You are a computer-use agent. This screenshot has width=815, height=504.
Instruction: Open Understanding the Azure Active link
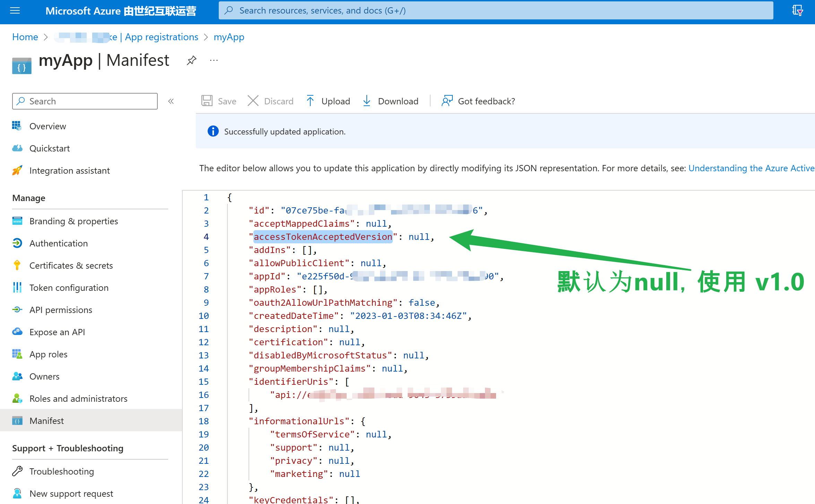(x=751, y=168)
